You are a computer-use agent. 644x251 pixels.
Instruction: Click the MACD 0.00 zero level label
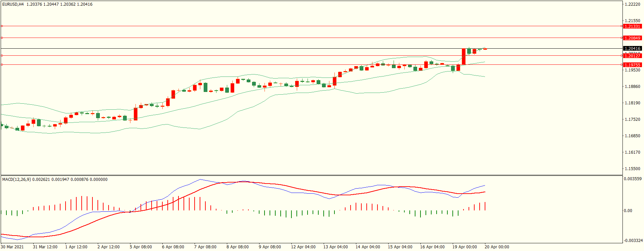click(x=628, y=211)
